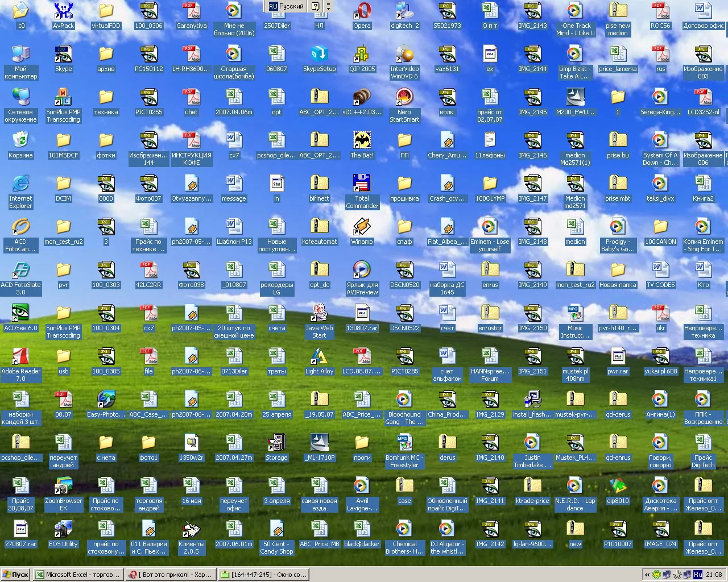Click RU Русский on language bar
This screenshot has width=728, height=582.
287,6
